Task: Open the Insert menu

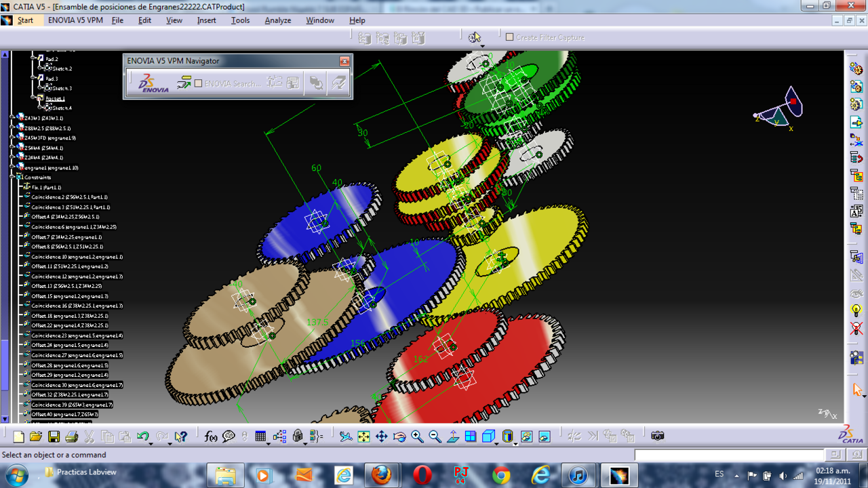Action: (x=207, y=20)
